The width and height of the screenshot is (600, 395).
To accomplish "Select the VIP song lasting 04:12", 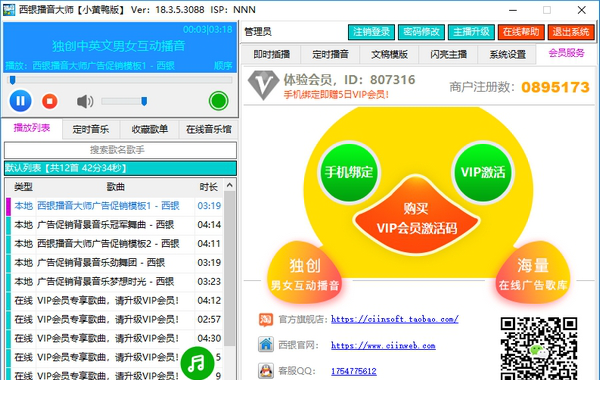I will point(114,300).
